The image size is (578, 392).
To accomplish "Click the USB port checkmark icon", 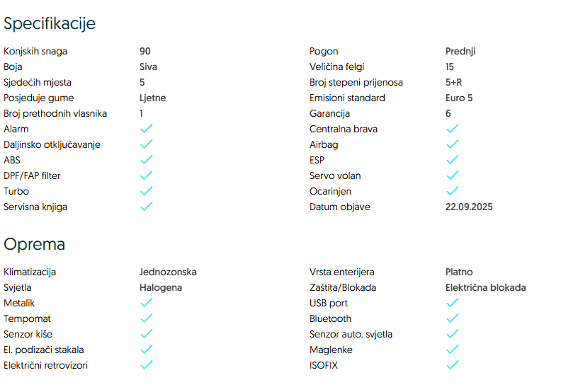I will [453, 303].
